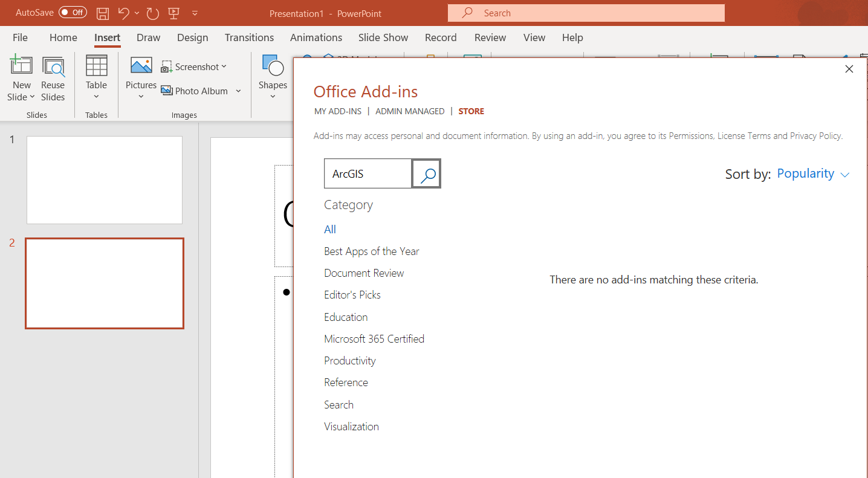Click the 'Sort by:' label
Image resolution: width=868 pixels, height=478 pixels.
pos(748,175)
